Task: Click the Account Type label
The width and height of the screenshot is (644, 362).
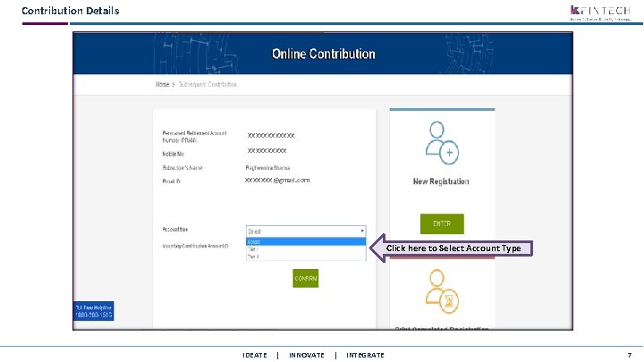Action: tap(175, 230)
